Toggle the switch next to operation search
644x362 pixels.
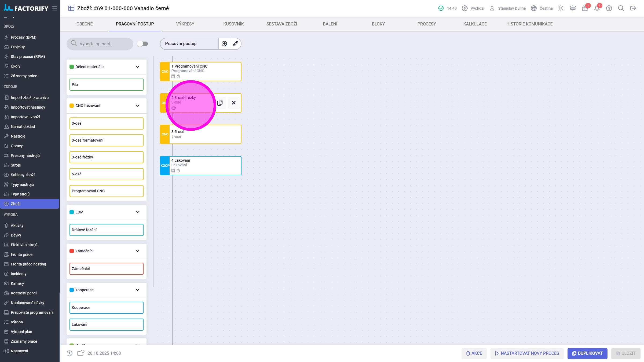click(142, 44)
